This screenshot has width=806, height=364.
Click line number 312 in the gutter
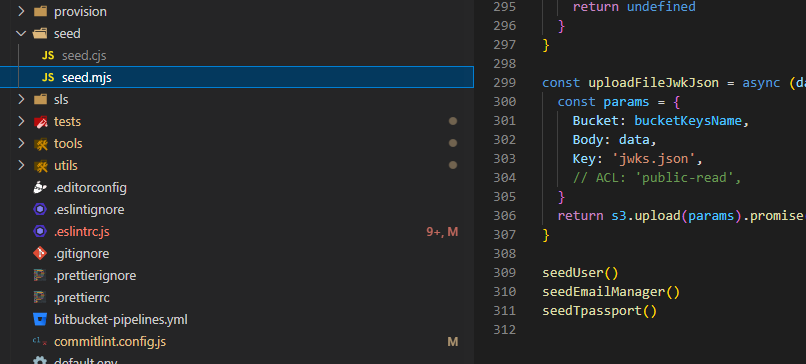[504, 330]
